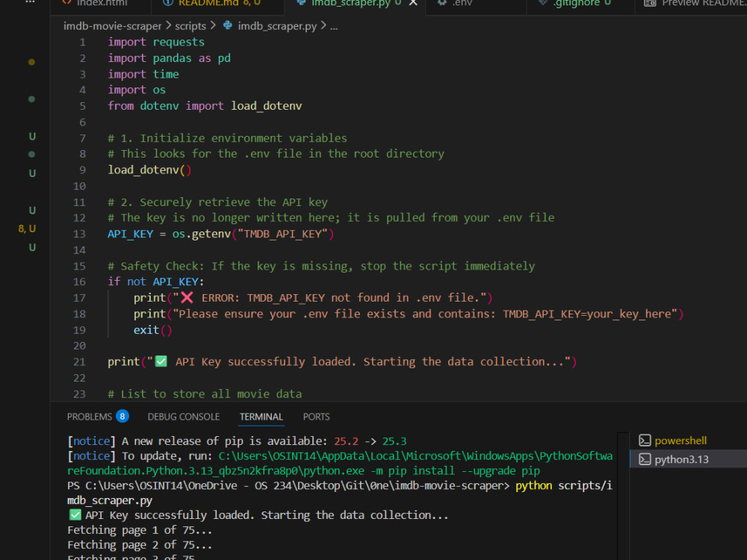This screenshot has height=560, width=747.
Task: Open the breadcrumb ellipsis symbol list
Action: (334, 26)
